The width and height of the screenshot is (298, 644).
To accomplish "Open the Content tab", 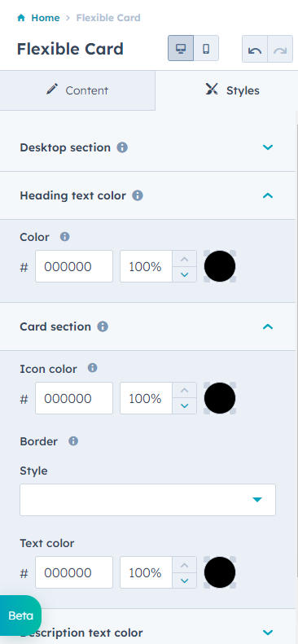I will point(77,90).
